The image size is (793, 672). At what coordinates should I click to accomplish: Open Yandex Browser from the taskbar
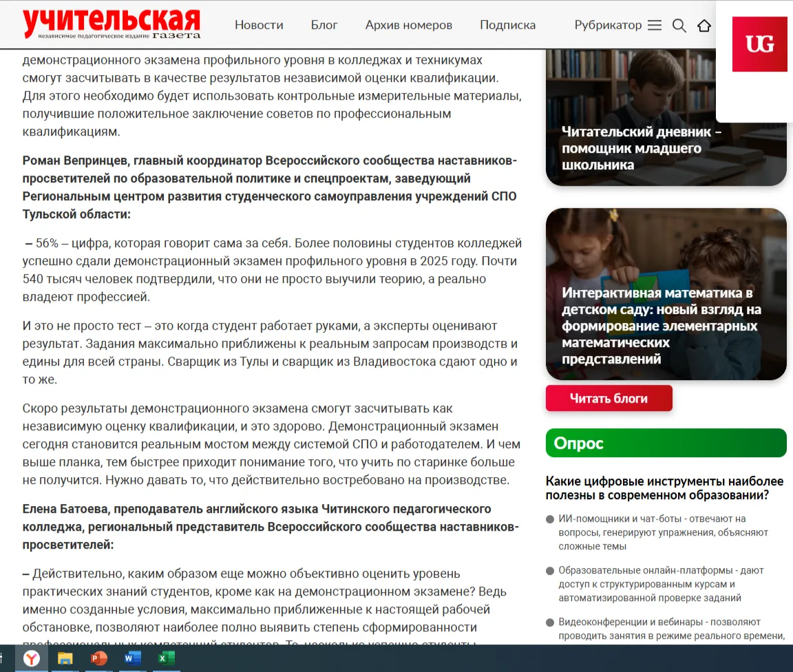click(x=32, y=658)
